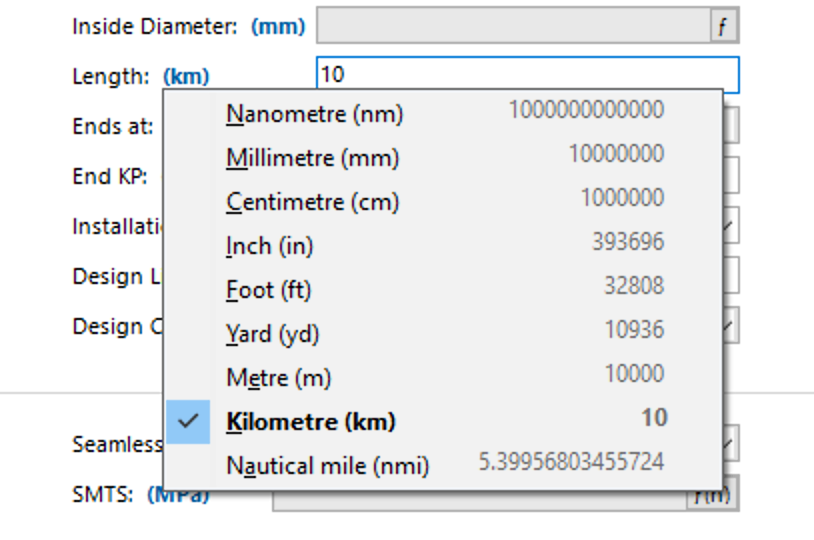
Task: Click into the Length field containing 10
Action: (x=527, y=76)
